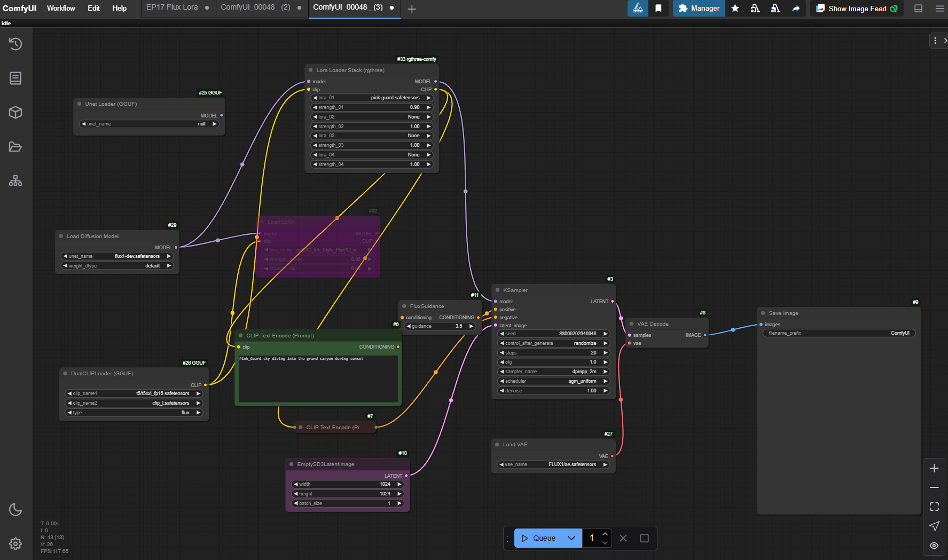
Task: Click the share workflow arrow icon
Action: point(795,9)
